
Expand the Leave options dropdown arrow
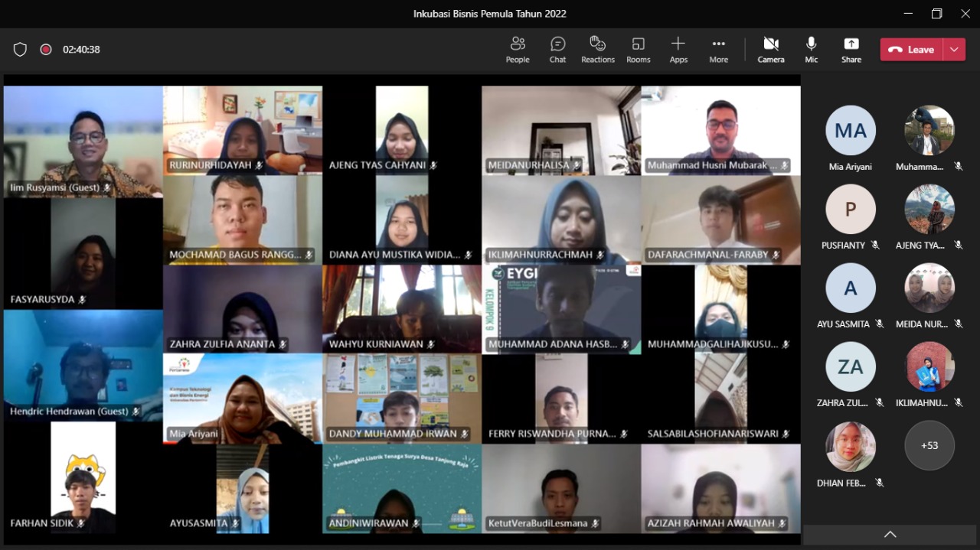click(954, 50)
